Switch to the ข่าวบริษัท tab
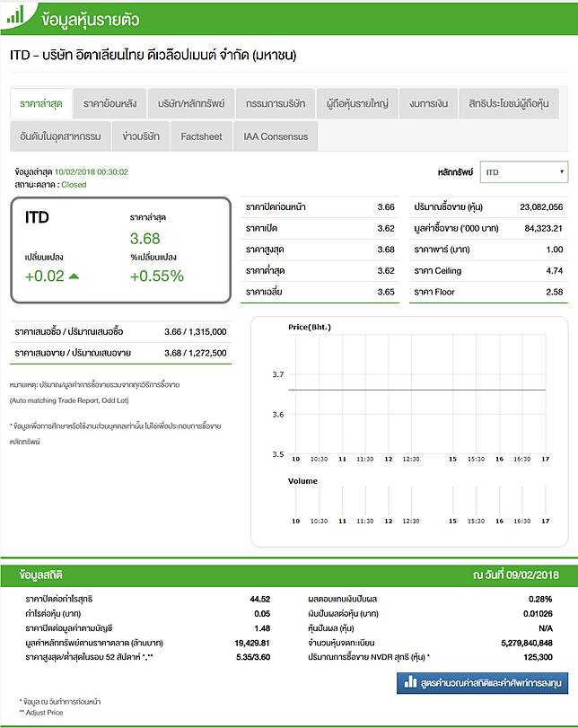Image resolution: width=578 pixels, height=728 pixels. tap(141, 136)
